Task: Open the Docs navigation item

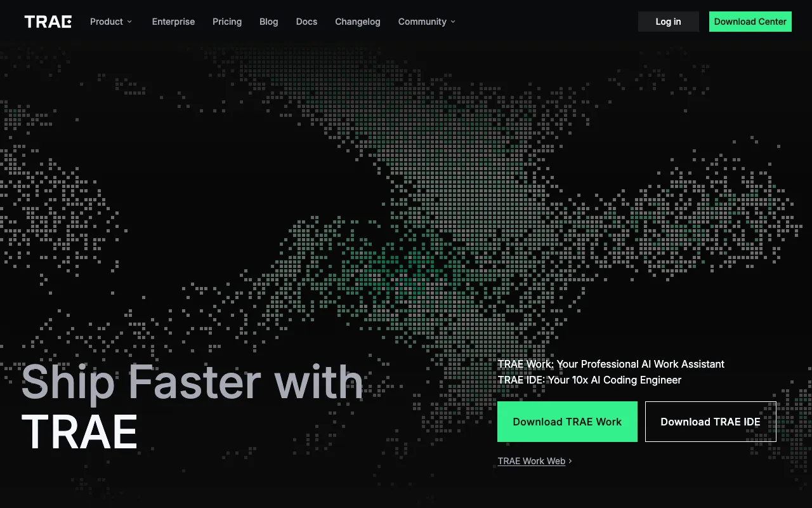Action: [306, 22]
